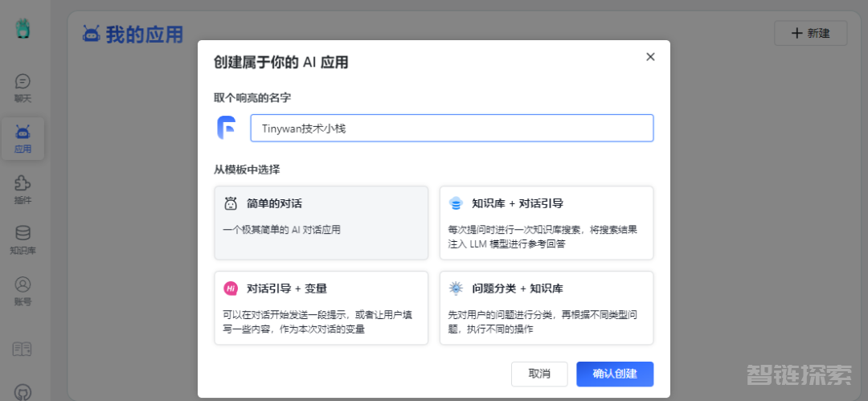Open the documentation book icon in sidebar
Screen dimensions: 868x401
pyautogui.click(x=23, y=349)
